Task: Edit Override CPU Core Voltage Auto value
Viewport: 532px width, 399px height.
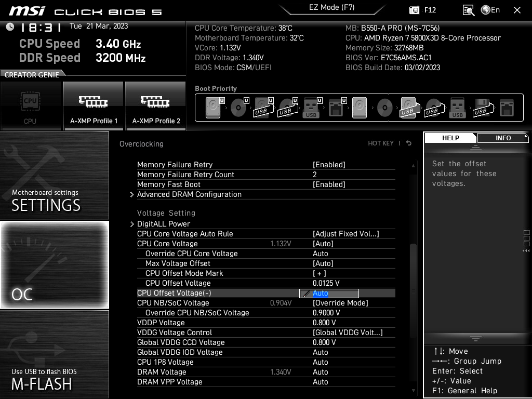Action: tap(320, 254)
